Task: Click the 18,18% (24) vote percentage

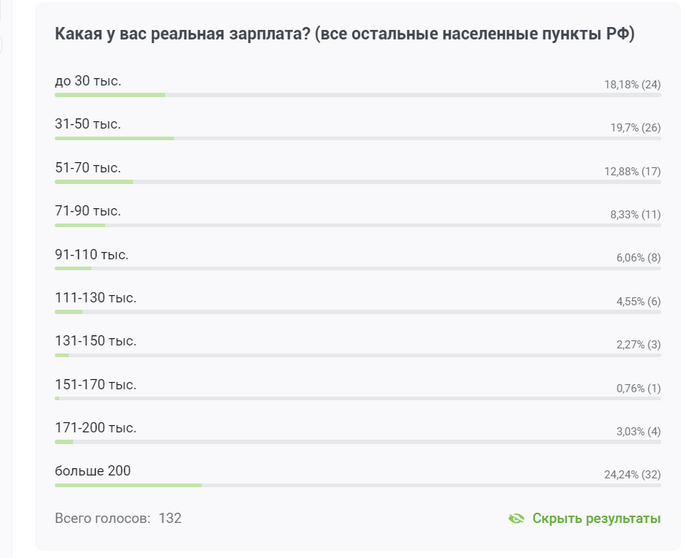Action: point(632,84)
